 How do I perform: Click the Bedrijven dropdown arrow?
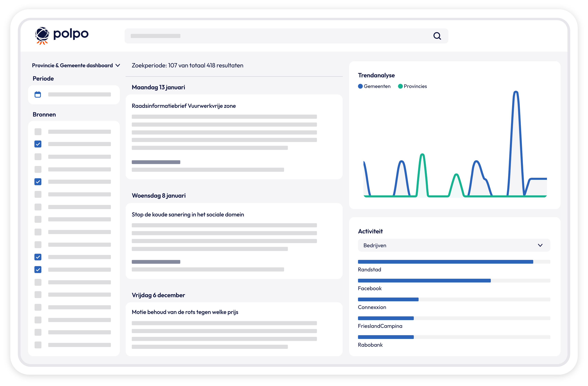coord(540,245)
